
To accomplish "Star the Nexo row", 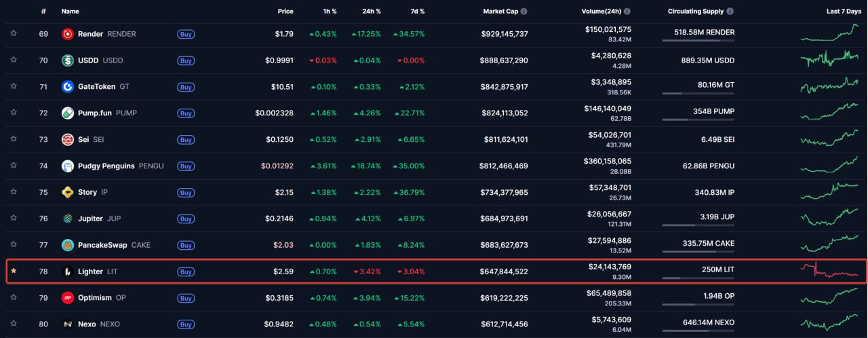I will 14,324.
